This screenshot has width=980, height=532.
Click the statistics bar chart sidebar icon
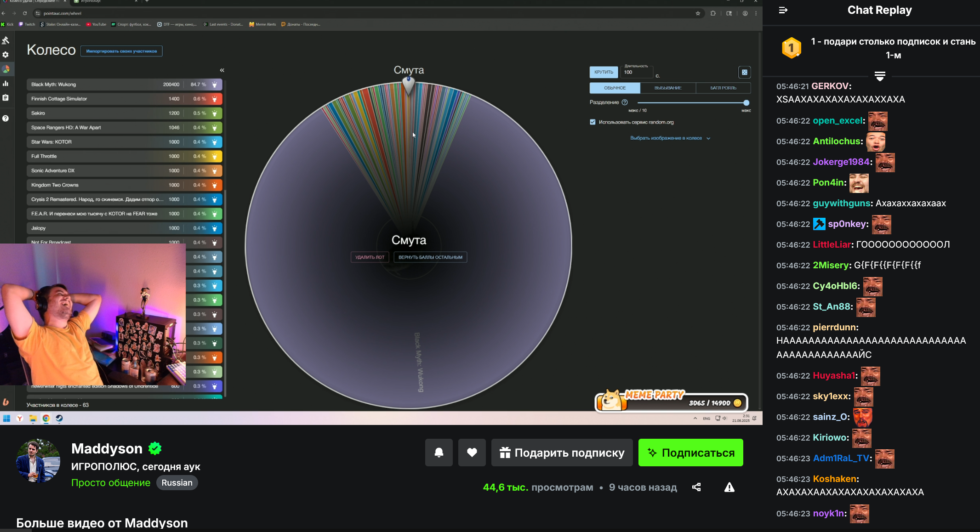[x=6, y=83]
